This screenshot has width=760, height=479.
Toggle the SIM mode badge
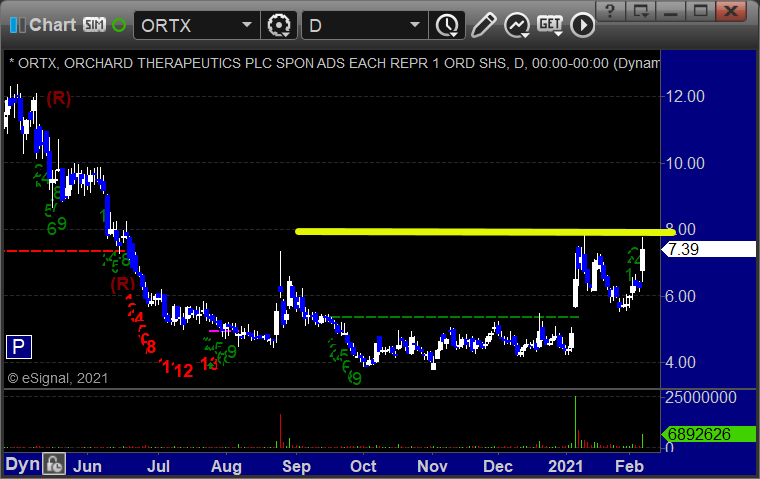(x=94, y=25)
